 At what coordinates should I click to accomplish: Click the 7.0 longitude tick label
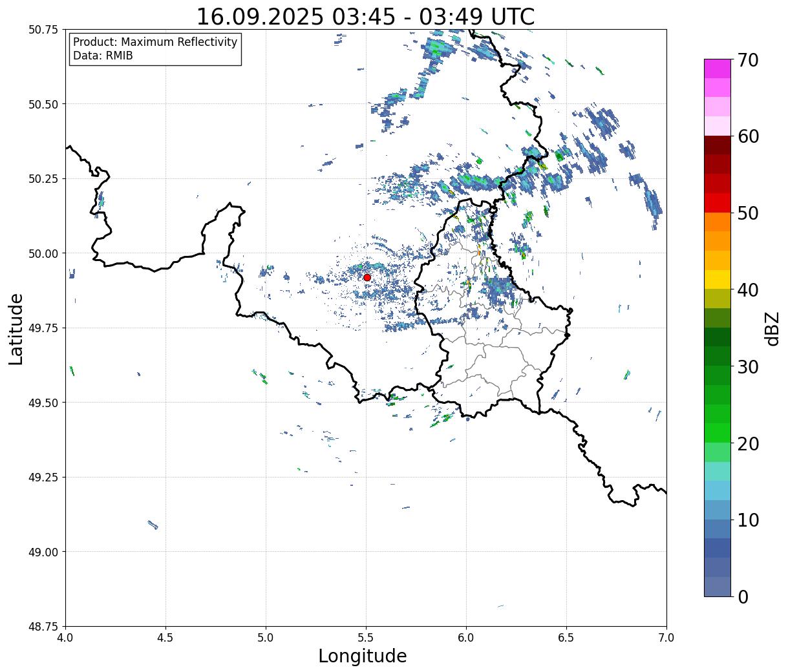[666, 638]
